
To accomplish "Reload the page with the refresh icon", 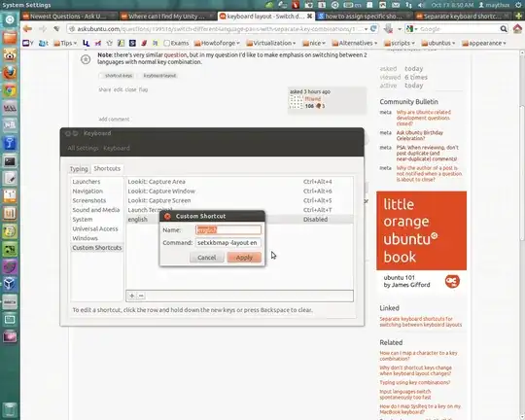I will 373,29.
